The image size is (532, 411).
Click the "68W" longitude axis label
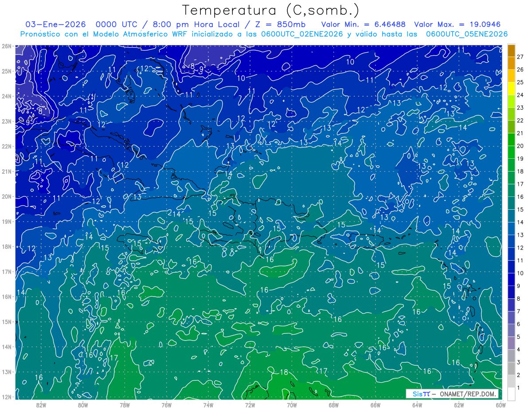point(333,405)
